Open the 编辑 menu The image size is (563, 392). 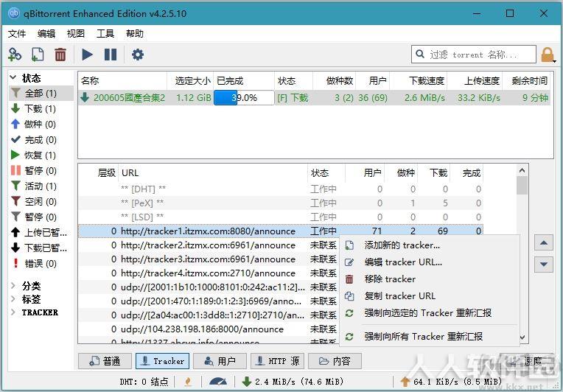[x=46, y=34]
